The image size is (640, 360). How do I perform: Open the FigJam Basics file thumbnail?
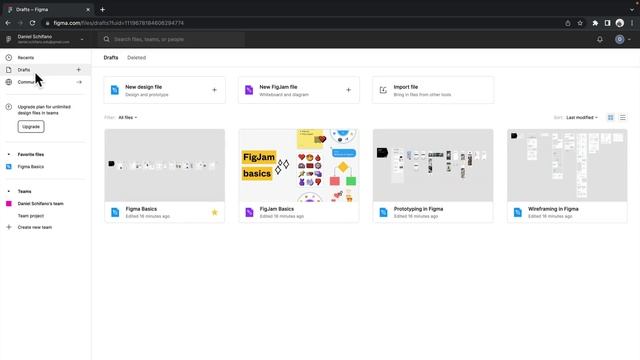(299, 165)
